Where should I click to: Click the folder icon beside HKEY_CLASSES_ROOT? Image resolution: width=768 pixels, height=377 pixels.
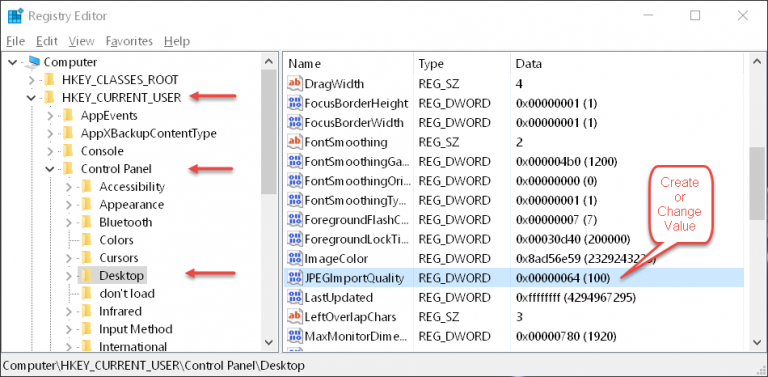(49, 79)
